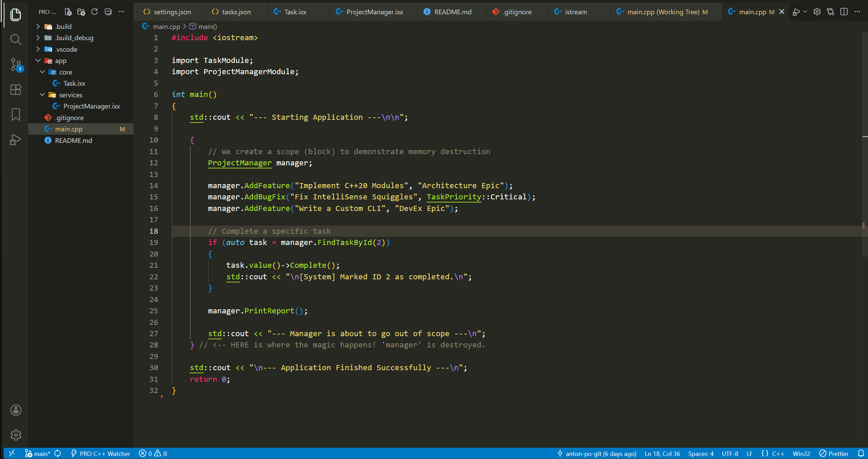Click the Ln 18, Col 36 indicator

[662, 453]
